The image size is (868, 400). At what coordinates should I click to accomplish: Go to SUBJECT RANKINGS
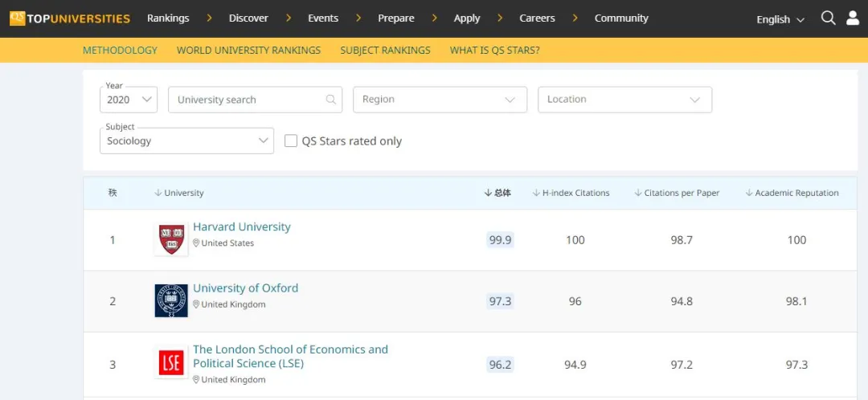point(385,51)
